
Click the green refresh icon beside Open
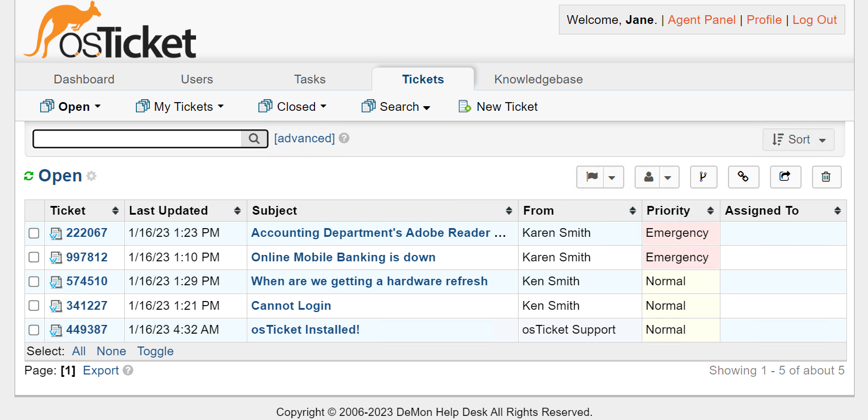point(29,176)
